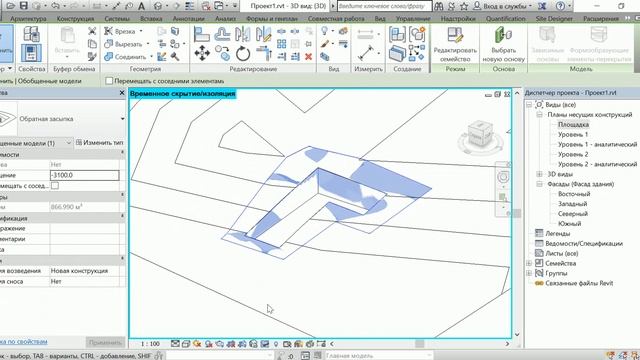Toggle Detail Level icon in view control bar
The width and height of the screenshot is (640, 360).
176,344
